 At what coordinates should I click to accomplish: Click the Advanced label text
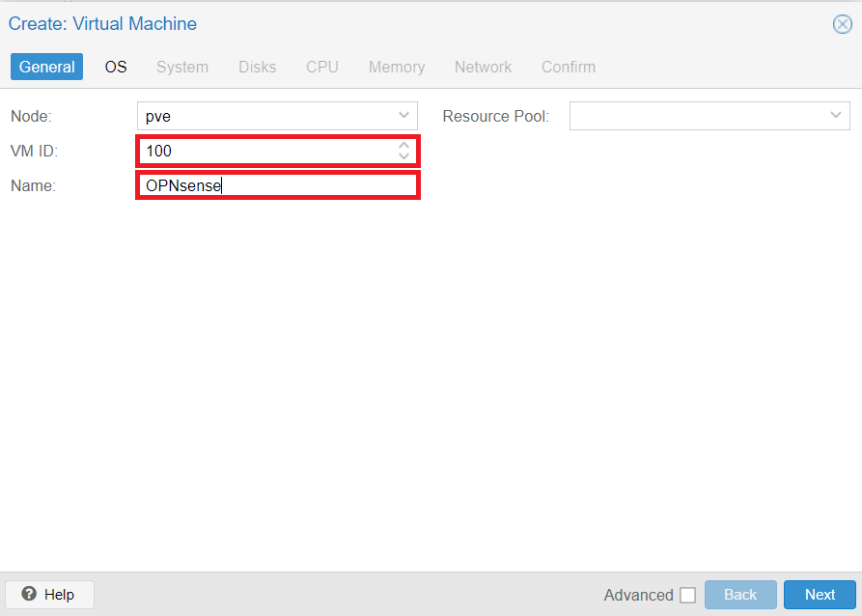click(638, 595)
